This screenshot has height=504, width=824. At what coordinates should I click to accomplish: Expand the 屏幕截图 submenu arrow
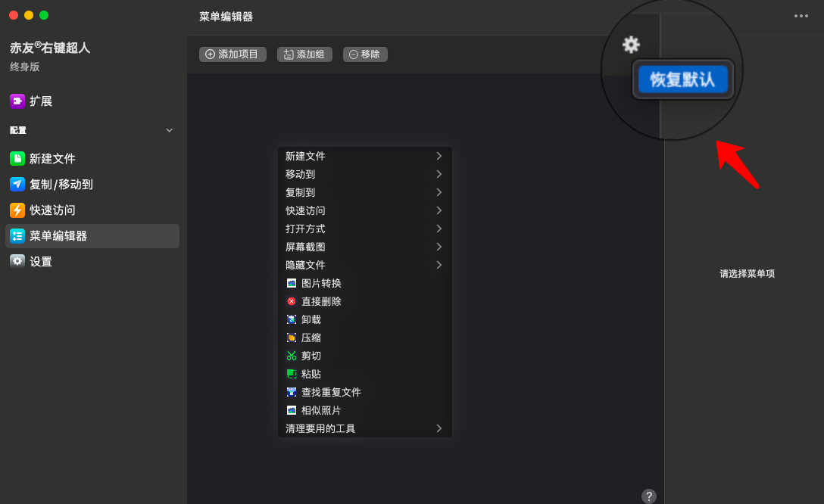[x=439, y=247]
